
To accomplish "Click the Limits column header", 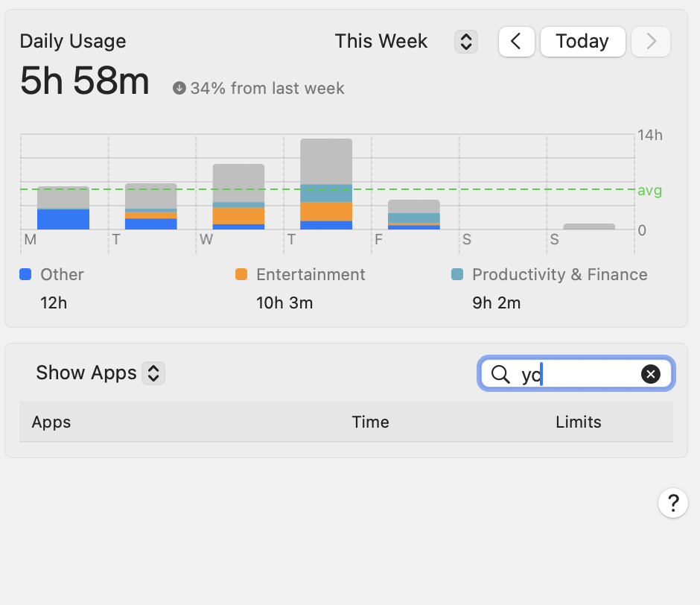I will coord(578,422).
